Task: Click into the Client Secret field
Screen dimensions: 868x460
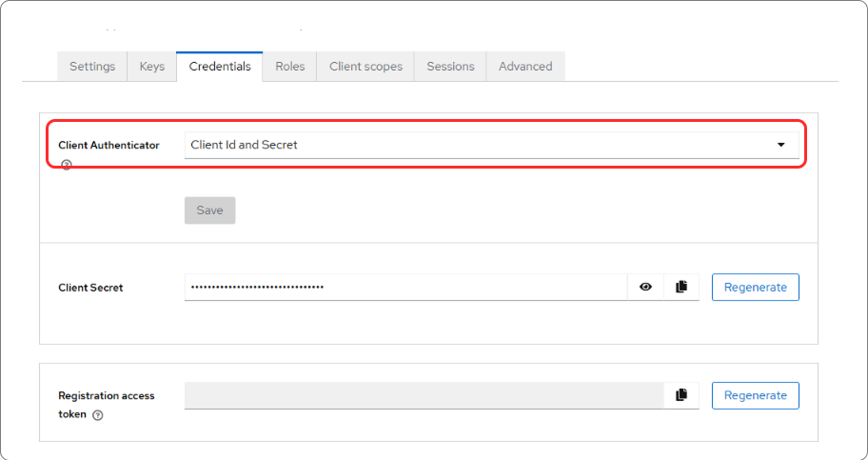Action: (404, 287)
